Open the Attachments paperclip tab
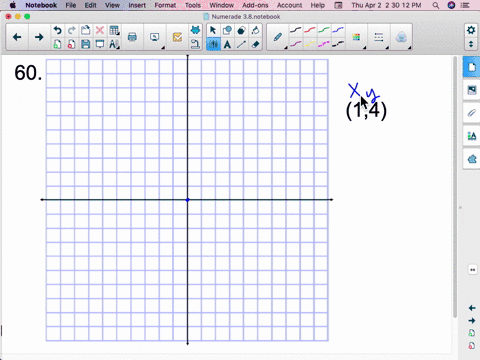 click(x=472, y=113)
